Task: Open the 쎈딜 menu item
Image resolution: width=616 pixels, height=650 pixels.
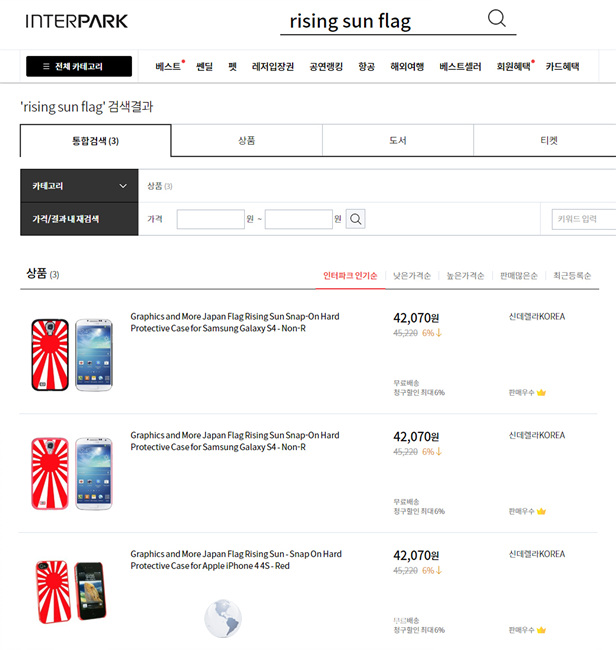Action: 204,66
